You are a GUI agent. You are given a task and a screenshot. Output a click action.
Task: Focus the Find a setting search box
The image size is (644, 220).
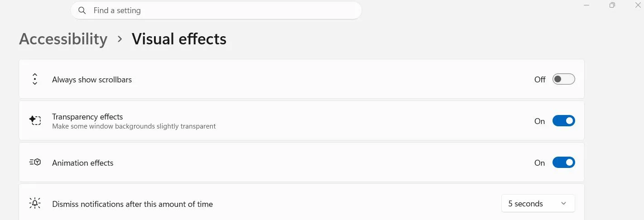pyautogui.click(x=216, y=10)
